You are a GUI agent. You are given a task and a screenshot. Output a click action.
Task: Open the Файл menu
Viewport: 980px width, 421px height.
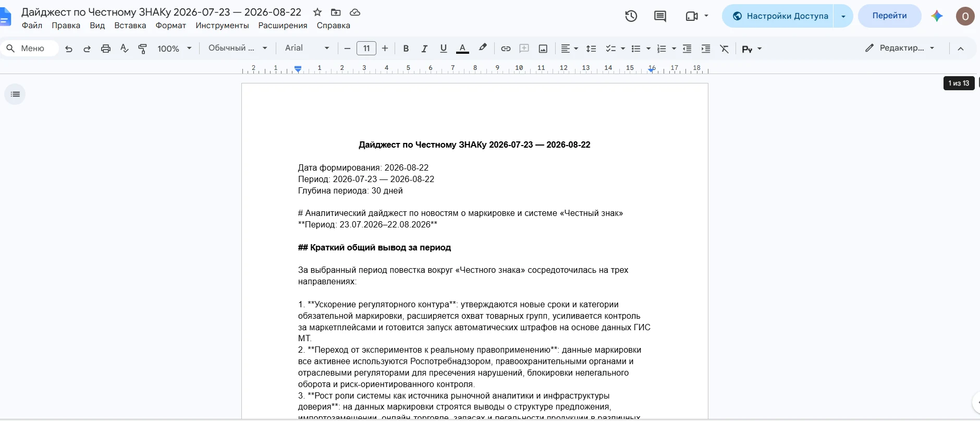click(x=32, y=26)
